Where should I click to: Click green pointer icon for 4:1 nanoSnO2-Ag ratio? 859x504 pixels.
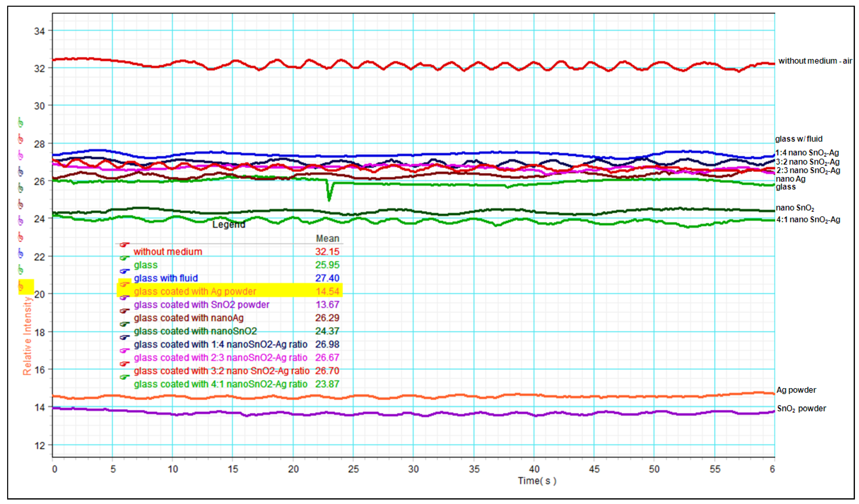pyautogui.click(x=124, y=377)
